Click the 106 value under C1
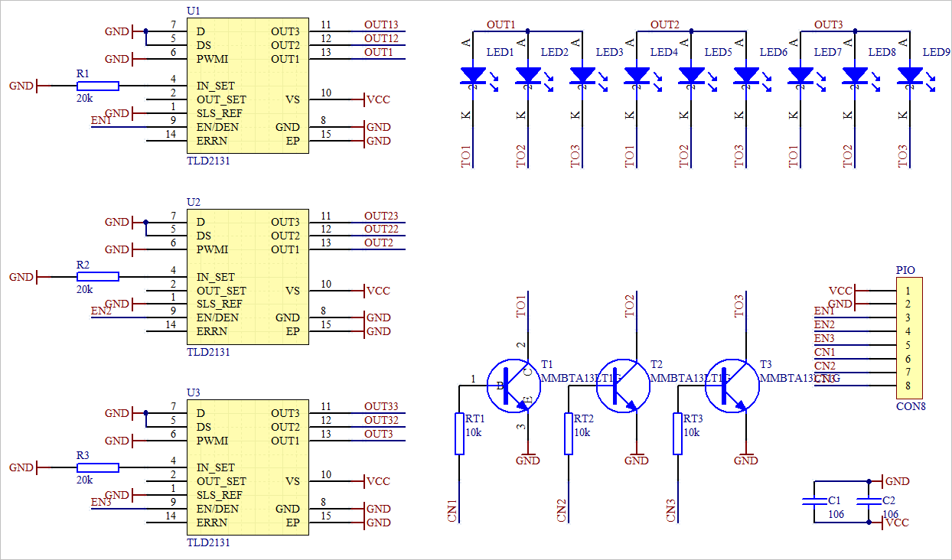952x560 pixels. 836,515
